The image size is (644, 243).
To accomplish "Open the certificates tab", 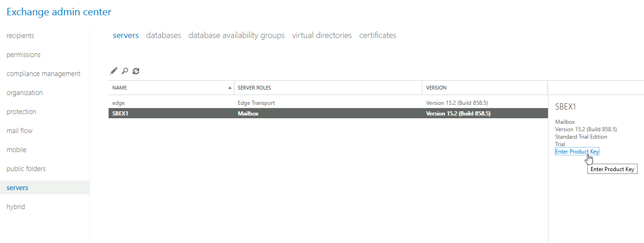I will 378,35.
